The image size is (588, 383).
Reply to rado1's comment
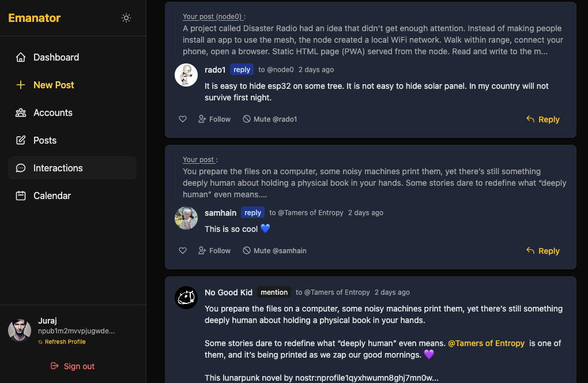point(543,119)
